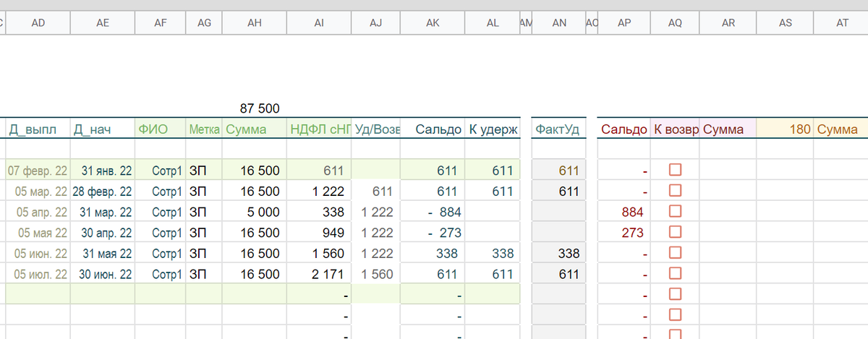This screenshot has height=339, width=868.
Task: Select the date cell 05 апр. 22
Action: point(38,213)
